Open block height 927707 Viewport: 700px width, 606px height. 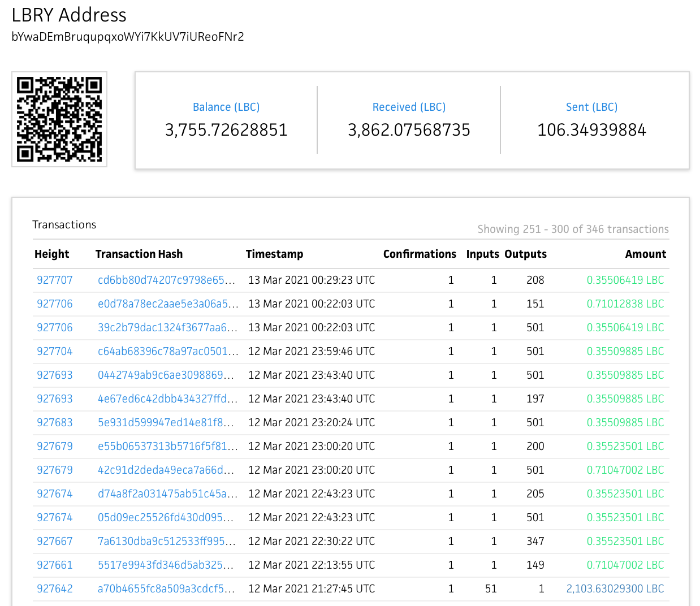coord(55,280)
